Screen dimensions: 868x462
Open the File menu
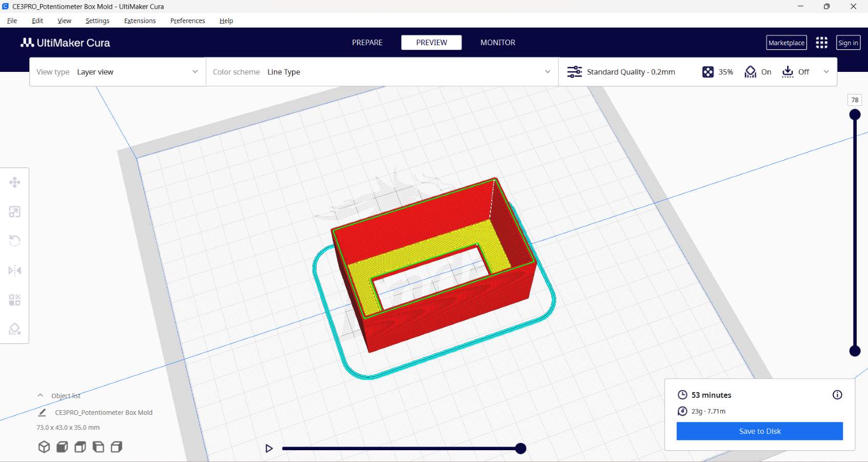point(12,21)
